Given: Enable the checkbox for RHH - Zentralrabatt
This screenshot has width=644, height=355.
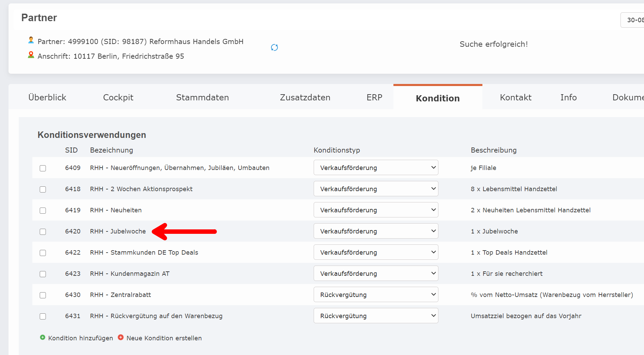Looking at the screenshot, I should tap(43, 295).
